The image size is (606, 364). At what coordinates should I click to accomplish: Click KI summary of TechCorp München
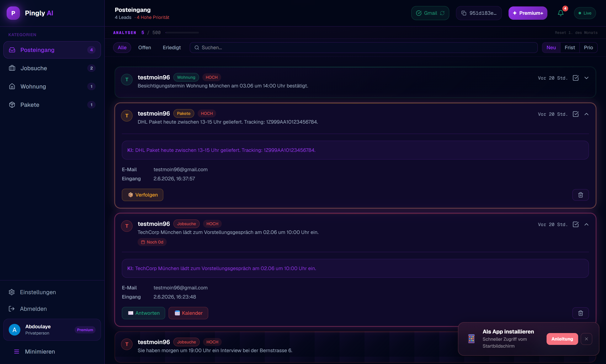point(355,268)
